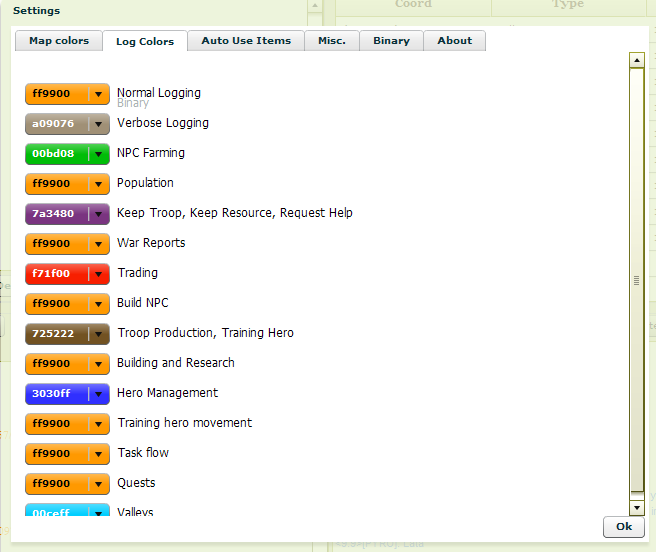This screenshot has width=656, height=552.
Task: Open the Auto Use Items tab
Action: tap(246, 41)
